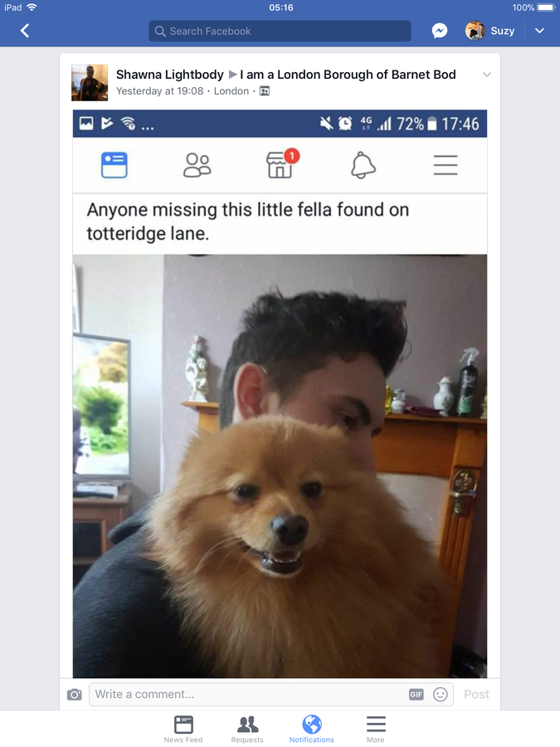Open the emoji smiley picker
Screen dimensions: 560x747
point(440,695)
